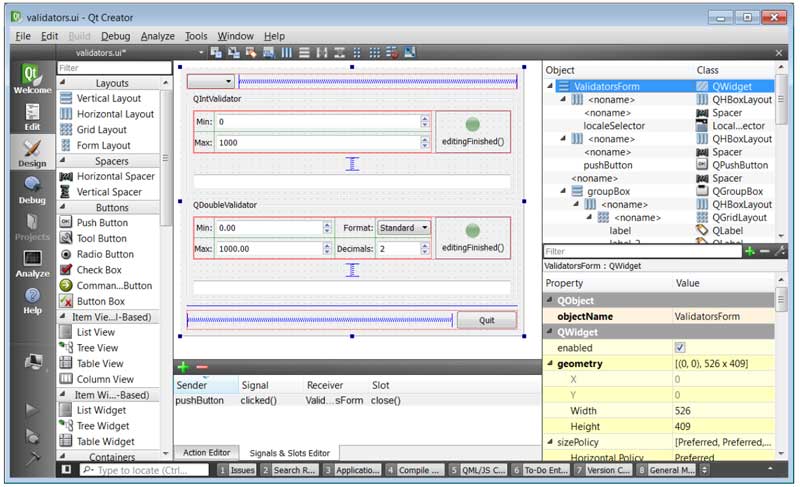Image resolution: width=800 pixels, height=487 pixels.
Task: Open Search Results output pane
Action: [x=290, y=470]
